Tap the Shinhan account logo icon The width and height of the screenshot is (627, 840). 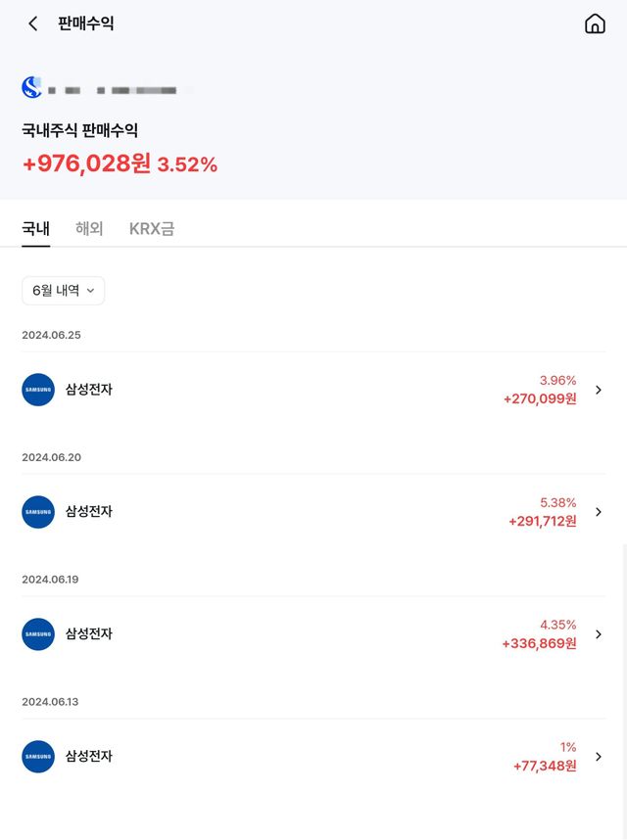coord(32,88)
